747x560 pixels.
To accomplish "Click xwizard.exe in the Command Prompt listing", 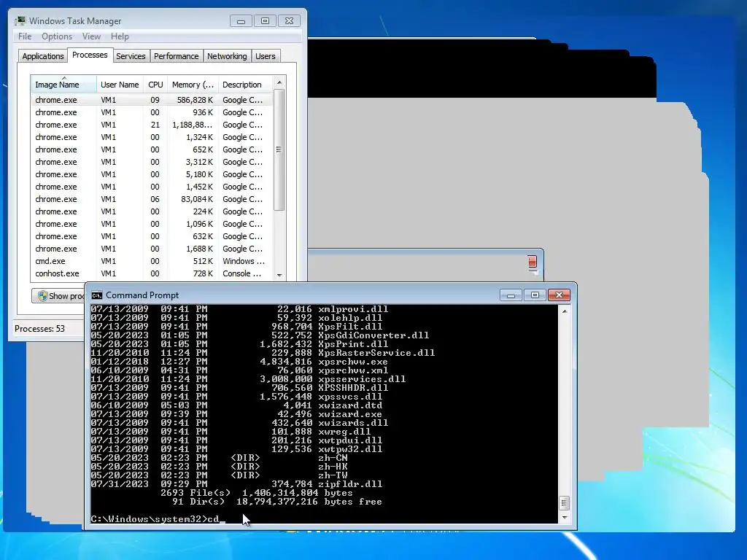I will pos(350,414).
